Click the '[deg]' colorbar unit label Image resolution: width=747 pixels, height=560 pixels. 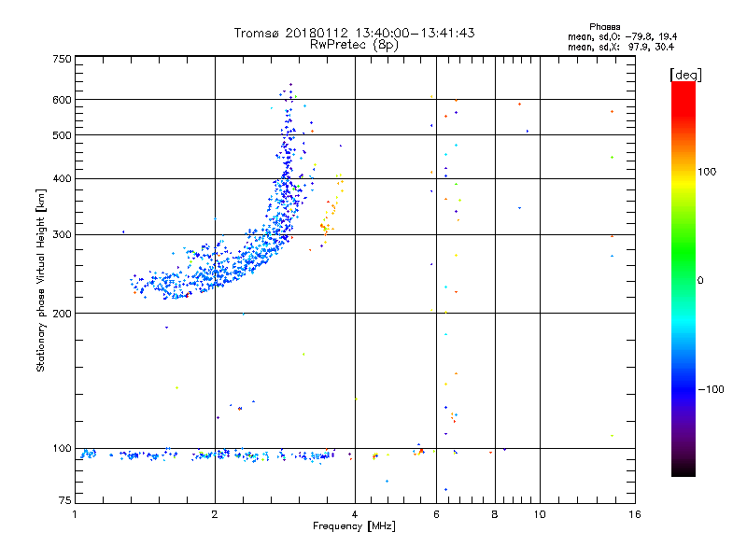coord(685,75)
